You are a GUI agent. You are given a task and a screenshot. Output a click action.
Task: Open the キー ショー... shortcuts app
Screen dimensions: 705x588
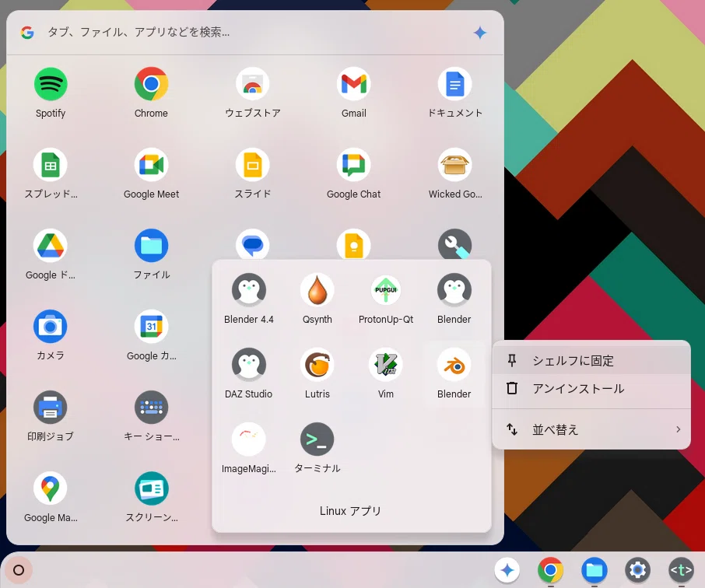152,408
